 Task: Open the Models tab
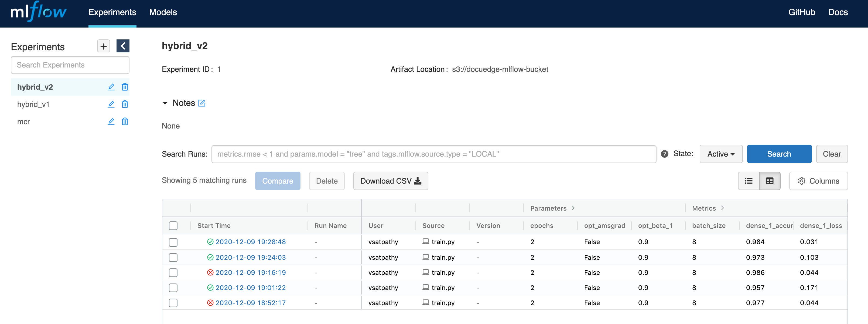[163, 12]
